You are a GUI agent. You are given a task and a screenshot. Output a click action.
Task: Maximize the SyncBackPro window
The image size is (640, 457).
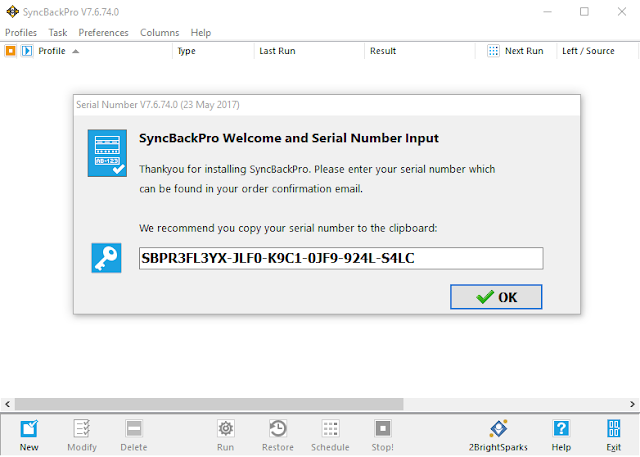coord(584,11)
